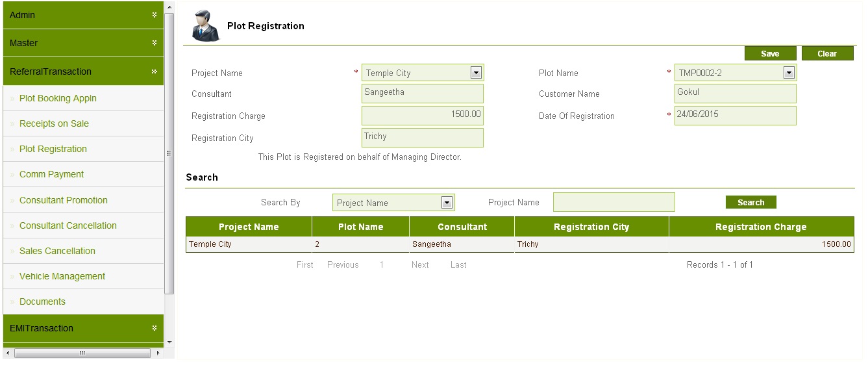Click the Project Name search text field

614,202
